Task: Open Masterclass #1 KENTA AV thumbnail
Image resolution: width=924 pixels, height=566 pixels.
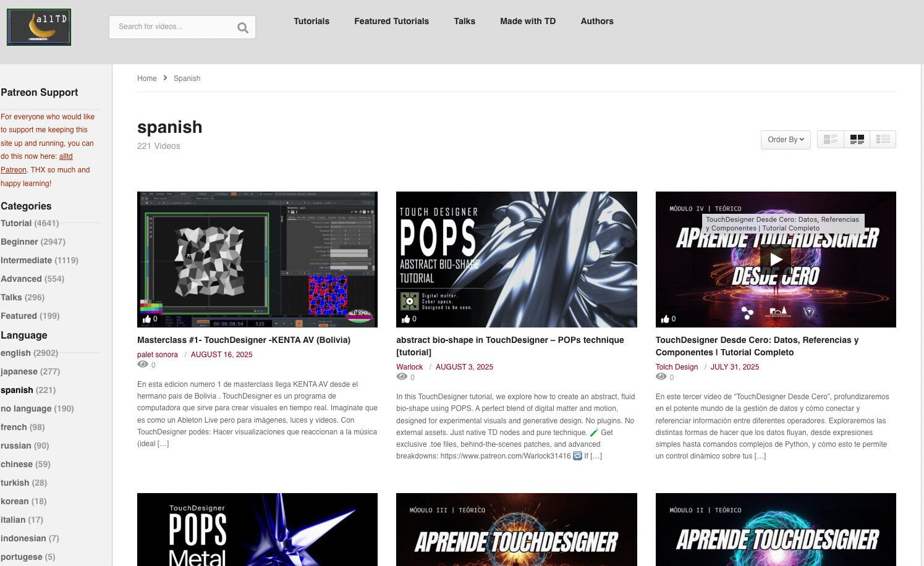Action: [x=257, y=260]
